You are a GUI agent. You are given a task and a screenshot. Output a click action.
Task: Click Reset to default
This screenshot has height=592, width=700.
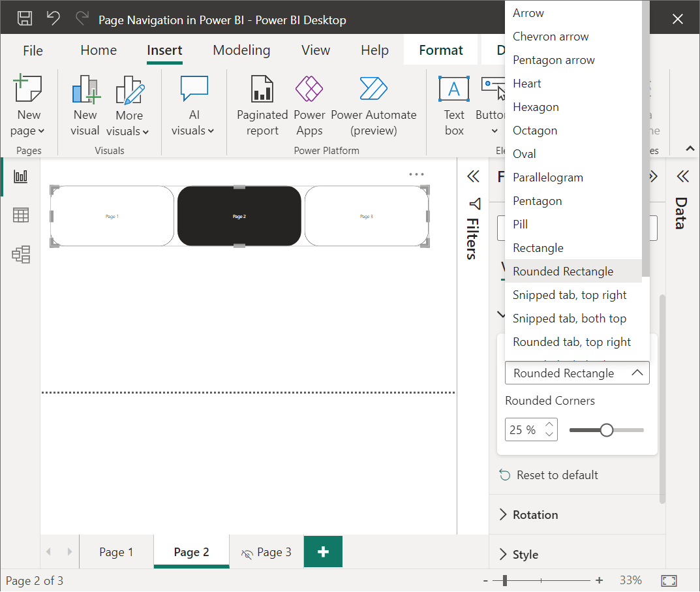point(558,475)
